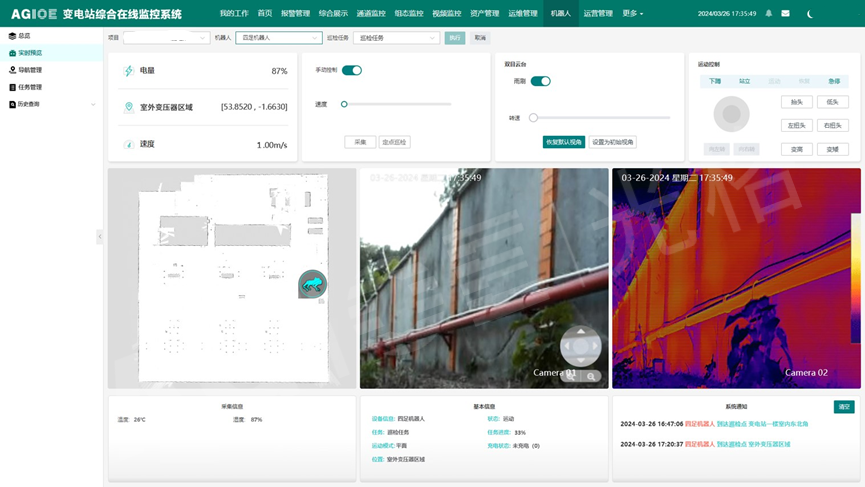Open the 巡检任务 dropdown

tap(396, 38)
